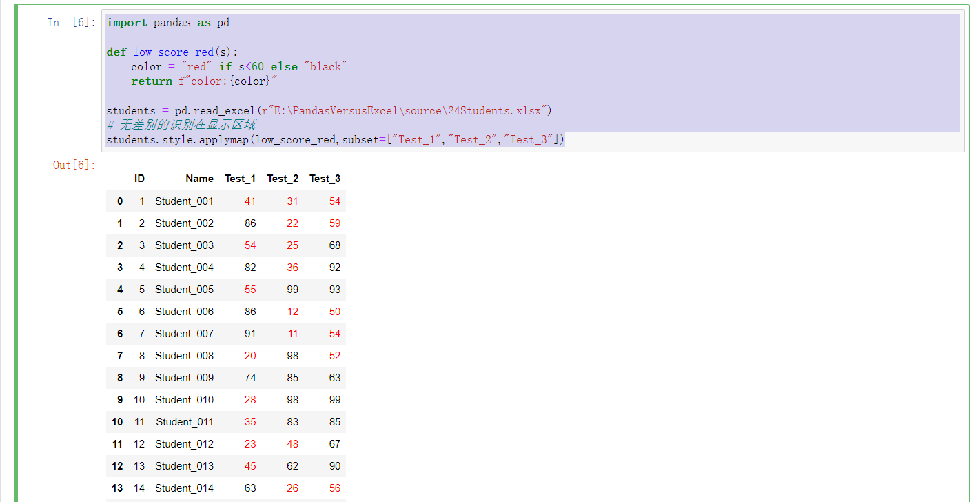Click Student_013's Test_2 score 62
980x502 pixels.
click(293, 466)
